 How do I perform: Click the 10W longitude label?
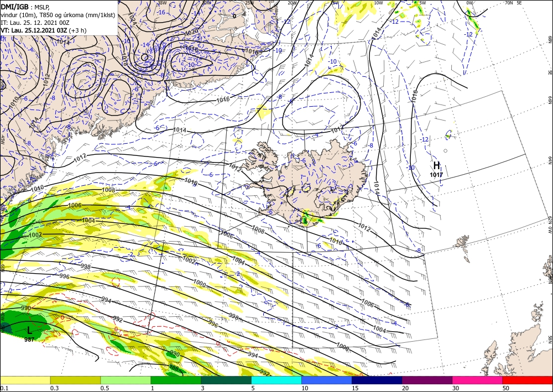tap(378, 3)
